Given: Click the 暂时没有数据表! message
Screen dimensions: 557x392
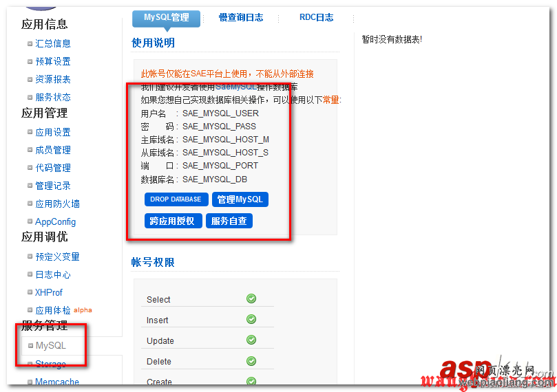Looking at the screenshot, I should pos(392,39).
